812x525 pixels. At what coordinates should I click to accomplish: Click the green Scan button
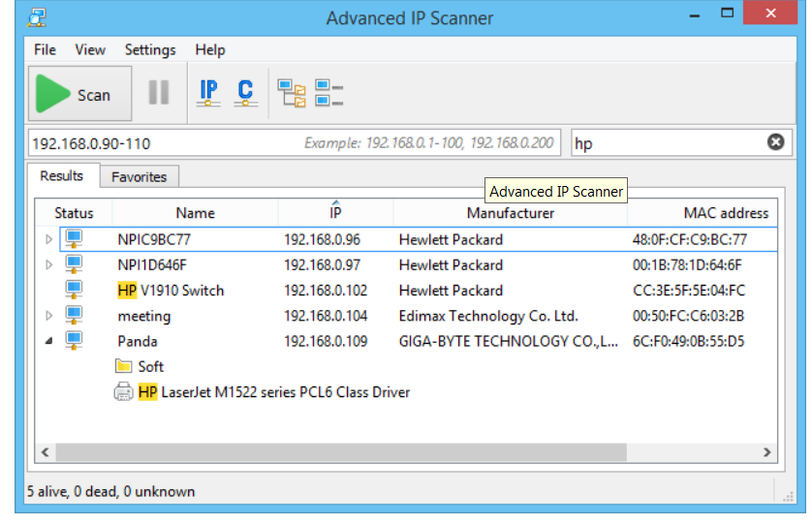[x=79, y=94]
